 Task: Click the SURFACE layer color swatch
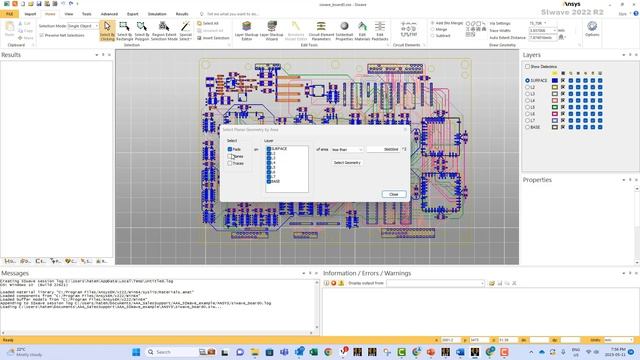(x=555, y=81)
